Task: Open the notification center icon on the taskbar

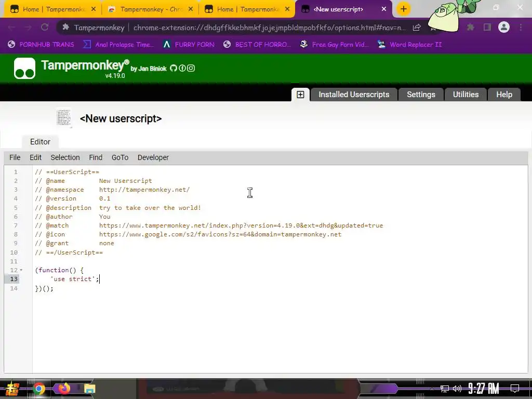Action: (515, 388)
